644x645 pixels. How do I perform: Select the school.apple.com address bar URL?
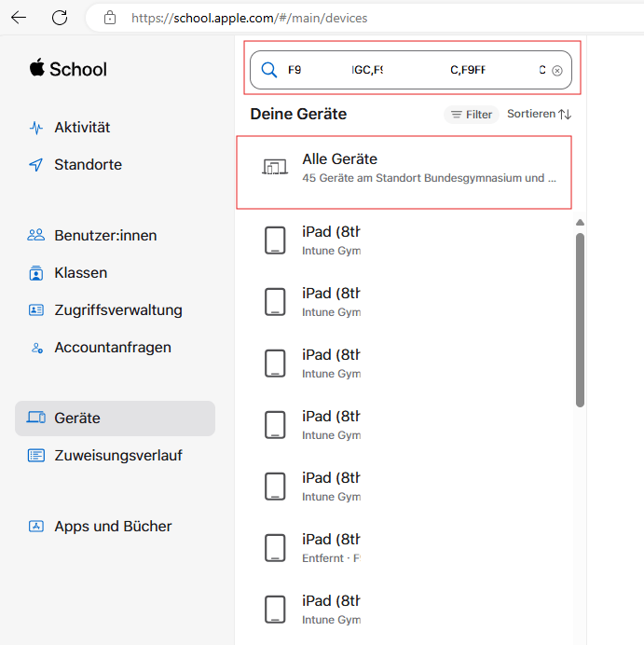[x=249, y=18]
